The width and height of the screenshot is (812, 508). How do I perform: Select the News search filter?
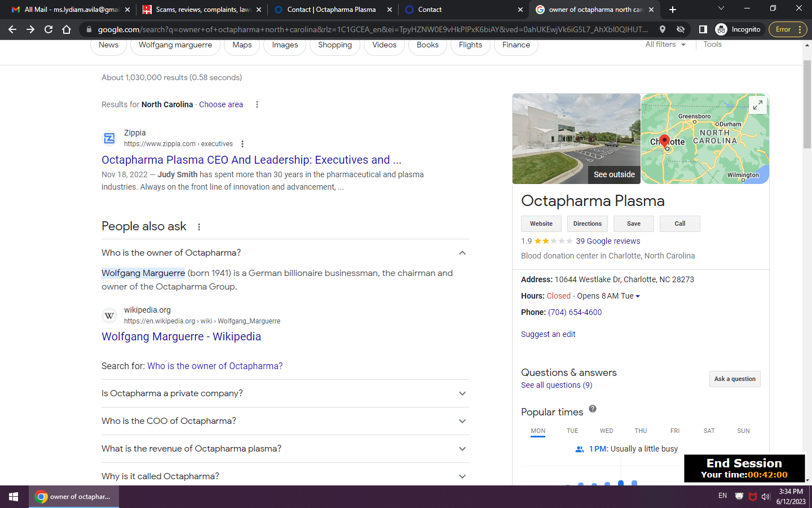109,45
